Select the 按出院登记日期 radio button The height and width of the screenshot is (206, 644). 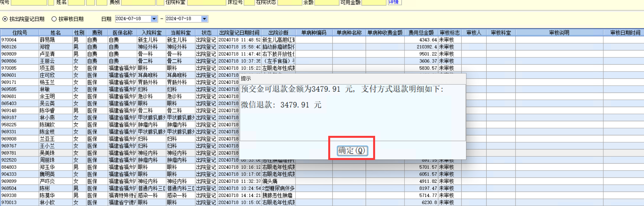[x=5, y=19]
